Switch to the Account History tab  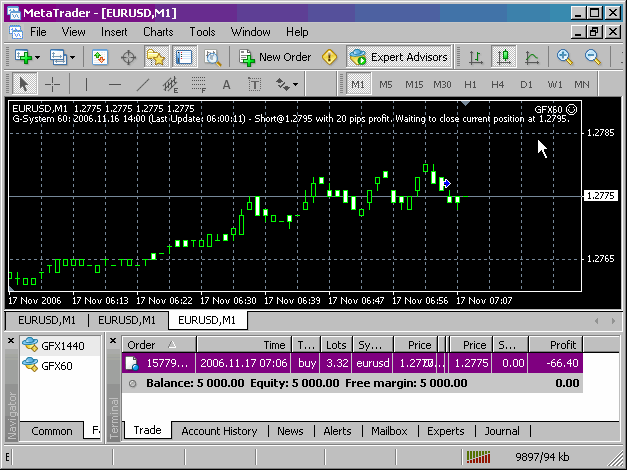219,431
